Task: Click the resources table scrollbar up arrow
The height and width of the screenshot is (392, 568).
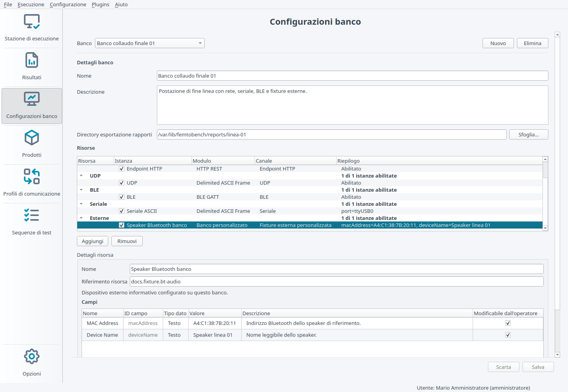Action: tap(545, 159)
